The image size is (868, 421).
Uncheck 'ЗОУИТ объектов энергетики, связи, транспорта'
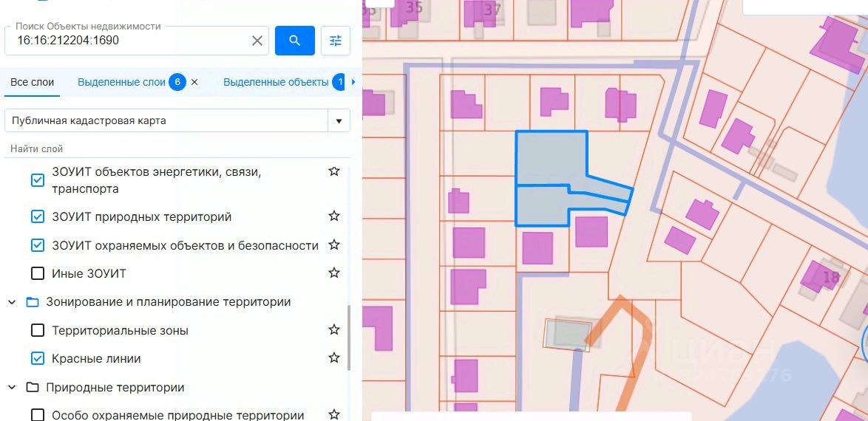pos(37,180)
